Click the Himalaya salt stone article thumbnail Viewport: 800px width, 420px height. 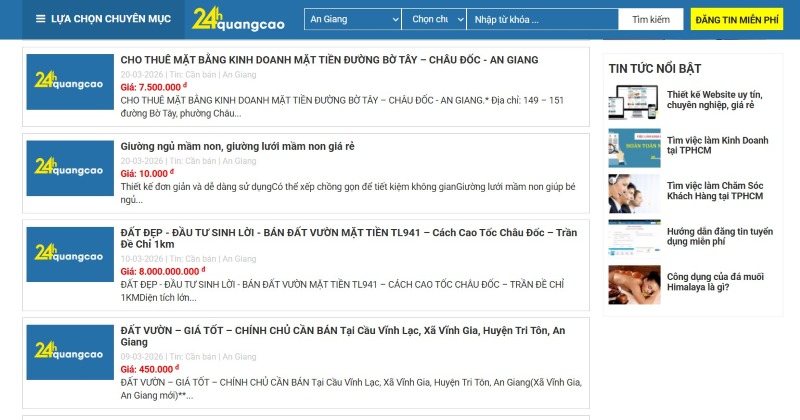tap(634, 285)
